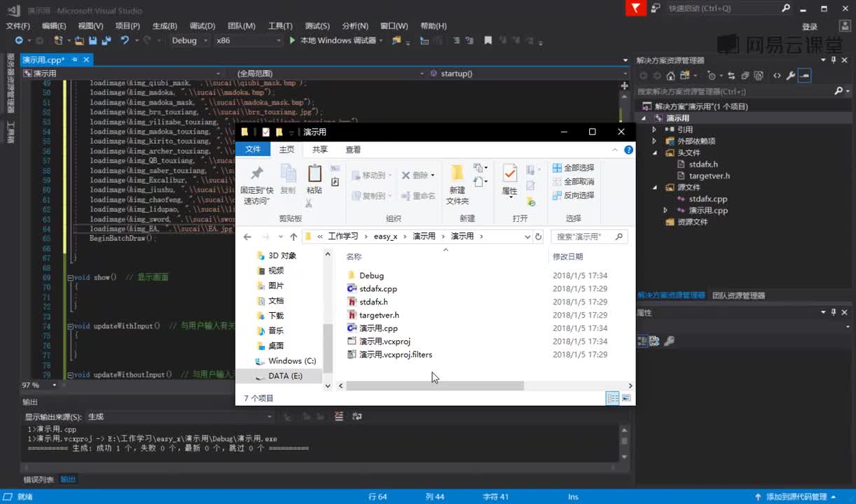Click the Solution Explorer search field
This screenshot has height=504, width=856.
tap(742, 91)
